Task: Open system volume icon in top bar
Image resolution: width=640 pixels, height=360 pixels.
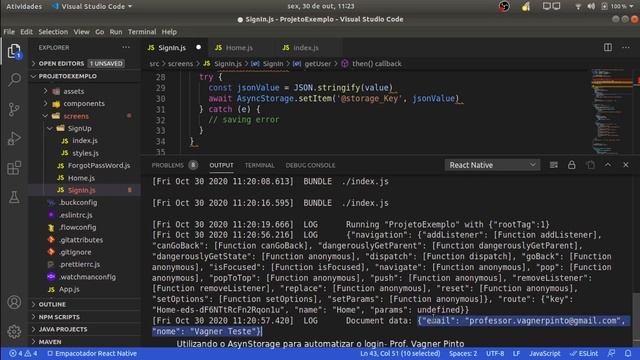Action: coord(591,7)
